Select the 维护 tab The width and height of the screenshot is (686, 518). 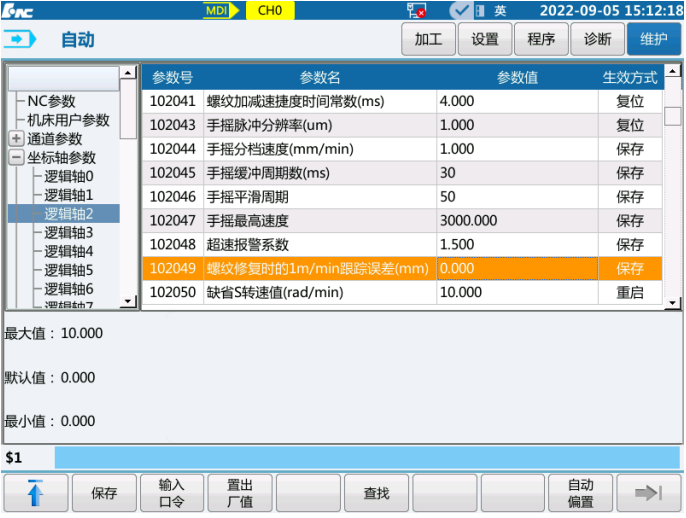coord(654,39)
